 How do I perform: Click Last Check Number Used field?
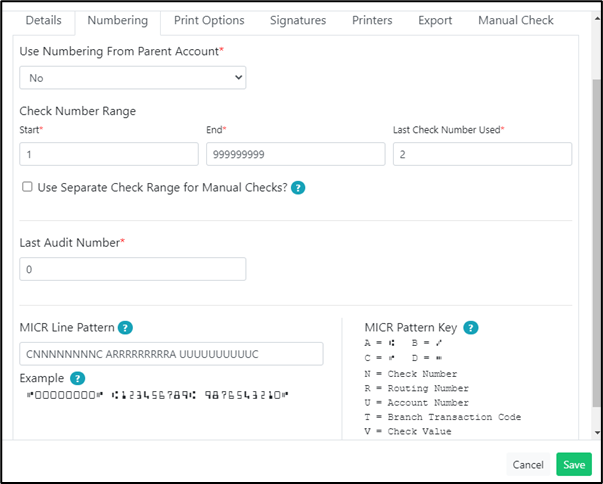(482, 154)
